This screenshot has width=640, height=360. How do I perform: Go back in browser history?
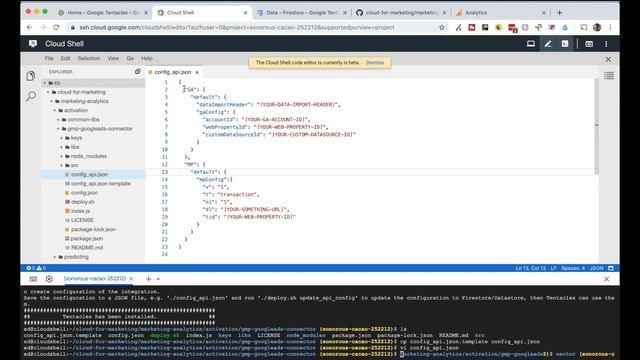pos(29,27)
